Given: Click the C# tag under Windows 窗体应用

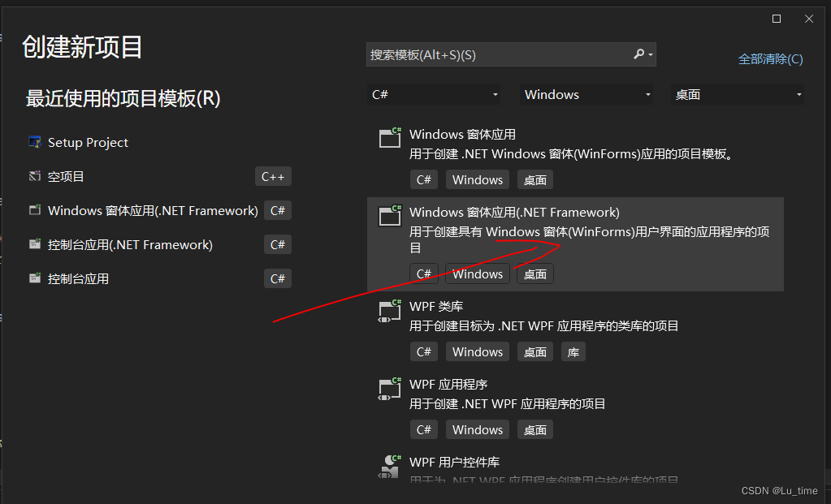Looking at the screenshot, I should click(424, 179).
